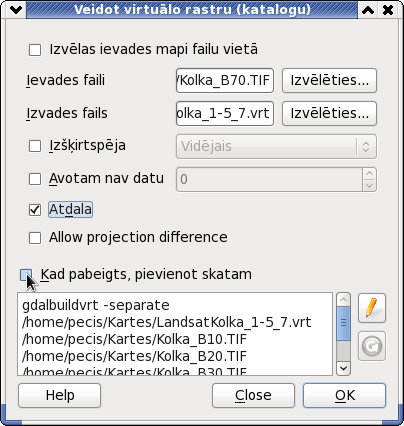Click the pencil edit command icon
404x426 pixels.
point(372,308)
